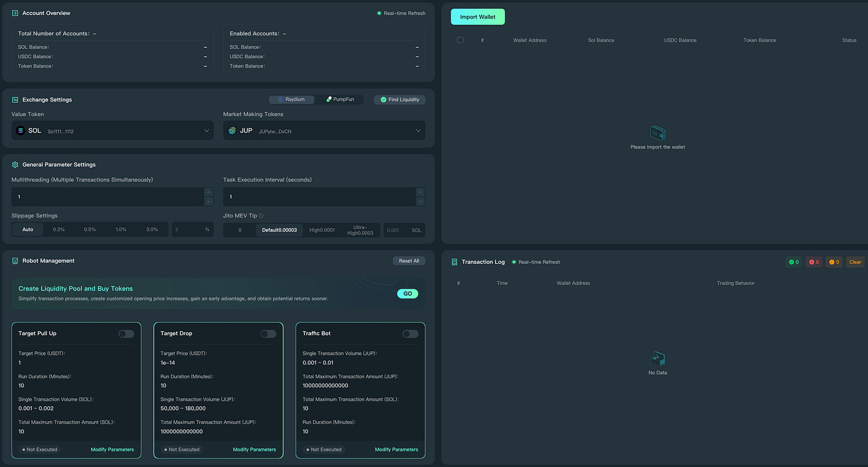
Task: Click Target Drop Not Executed status
Action: pyautogui.click(x=182, y=450)
